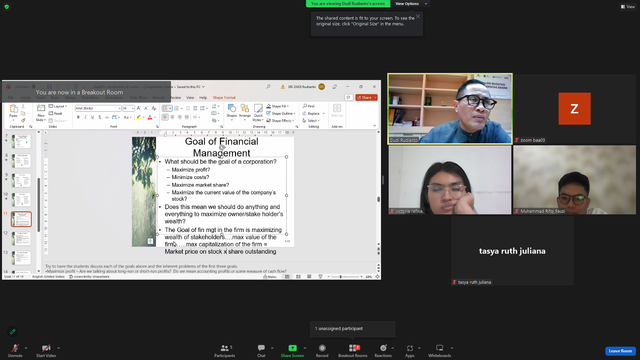Click the Leave Room button
This screenshot has width=640, height=360.
coord(620,351)
